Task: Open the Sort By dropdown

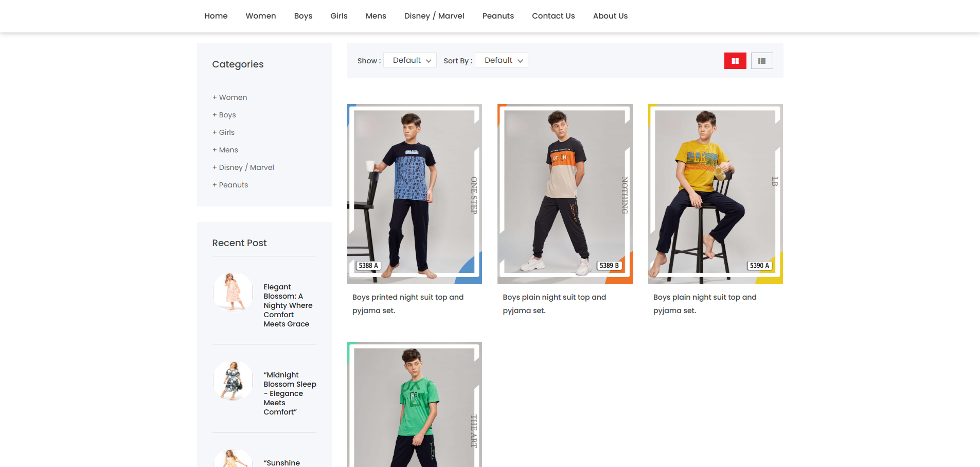Action: point(501,60)
